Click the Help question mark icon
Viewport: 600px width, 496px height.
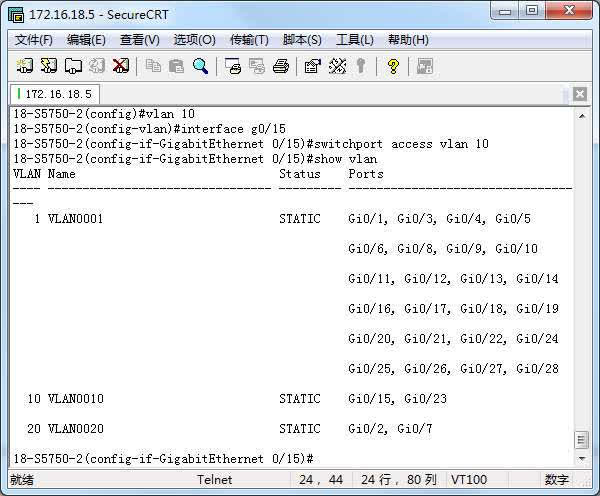tap(393, 66)
